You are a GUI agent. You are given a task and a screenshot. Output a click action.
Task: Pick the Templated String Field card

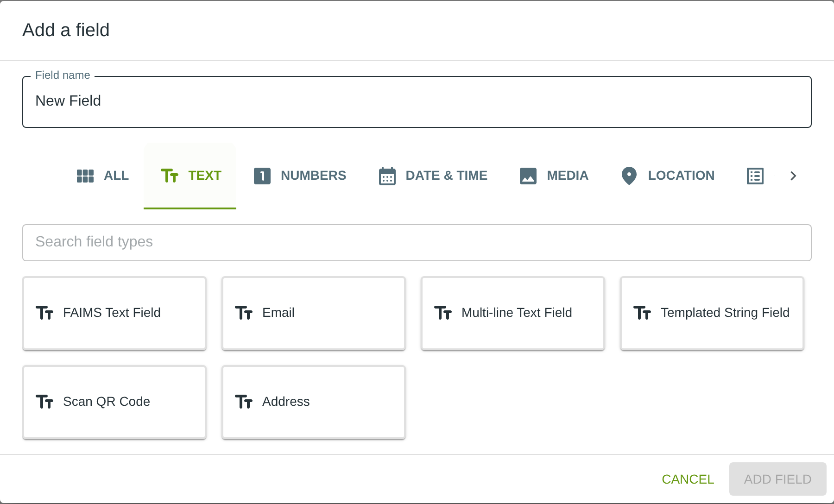coord(712,313)
